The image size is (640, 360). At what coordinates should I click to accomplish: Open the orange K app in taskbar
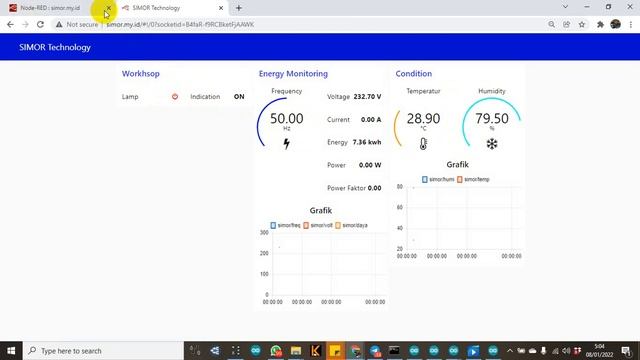[x=315, y=351]
